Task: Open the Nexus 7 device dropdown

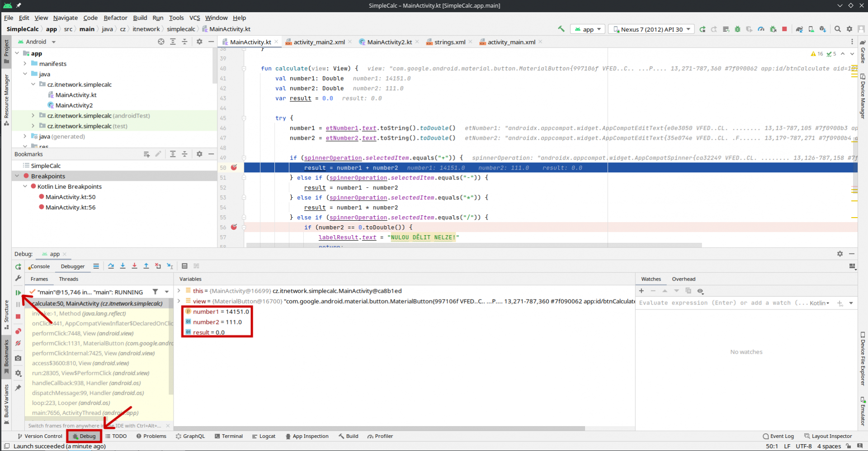Action: tap(651, 29)
